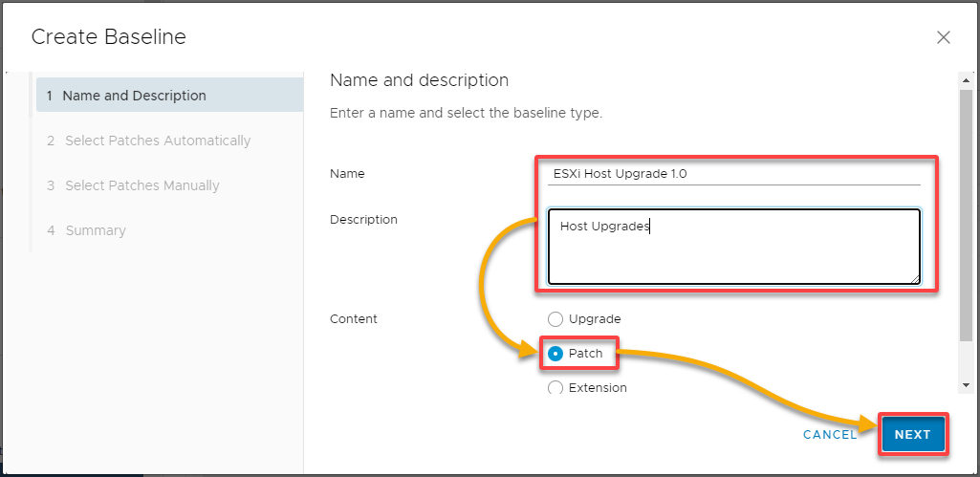The width and height of the screenshot is (980, 477).
Task: Select the Upgrade content option
Action: (x=555, y=319)
